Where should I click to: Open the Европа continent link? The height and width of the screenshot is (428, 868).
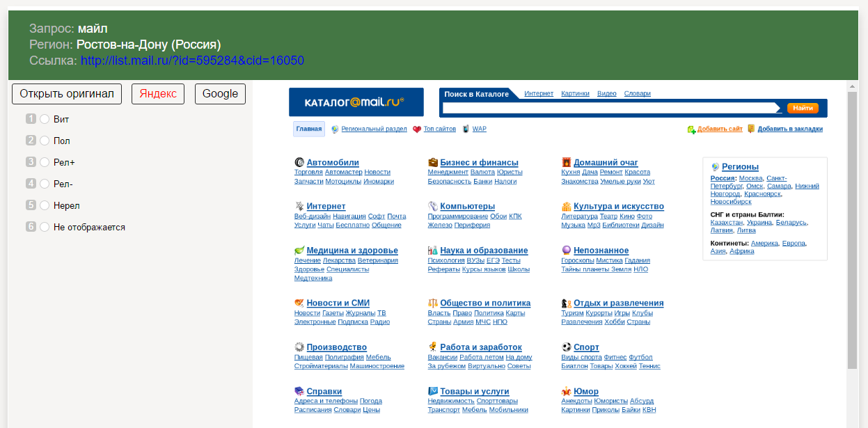point(794,243)
